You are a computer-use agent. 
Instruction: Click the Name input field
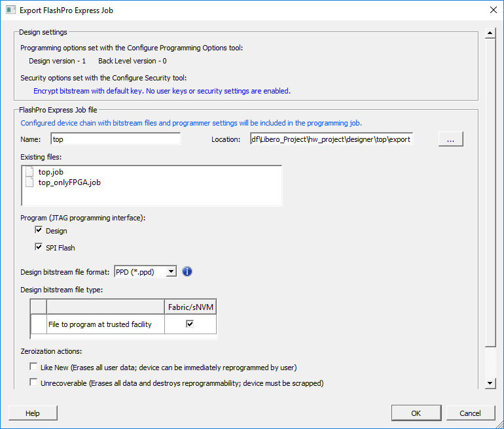click(x=116, y=139)
